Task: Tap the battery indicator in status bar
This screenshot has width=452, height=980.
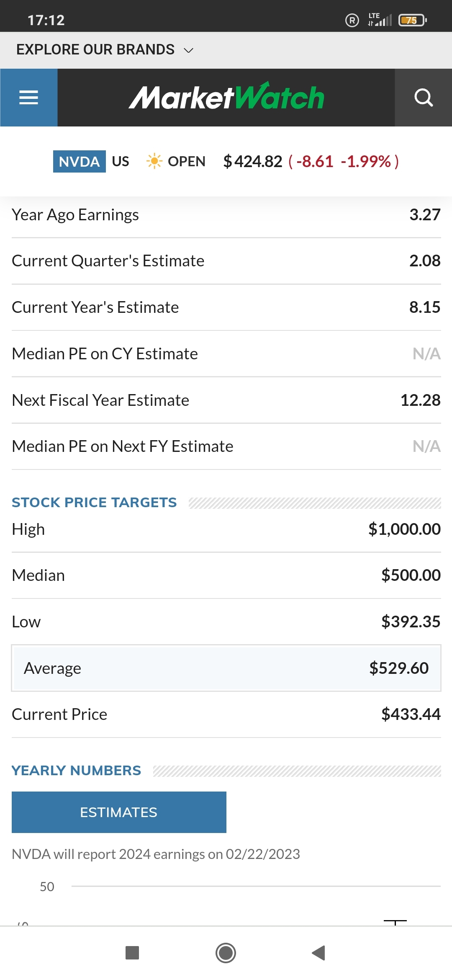Action: pyautogui.click(x=412, y=20)
